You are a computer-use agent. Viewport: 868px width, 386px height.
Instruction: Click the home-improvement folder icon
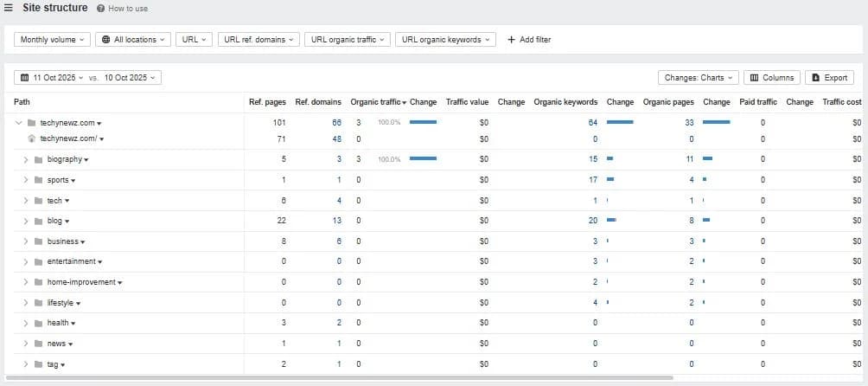38,282
